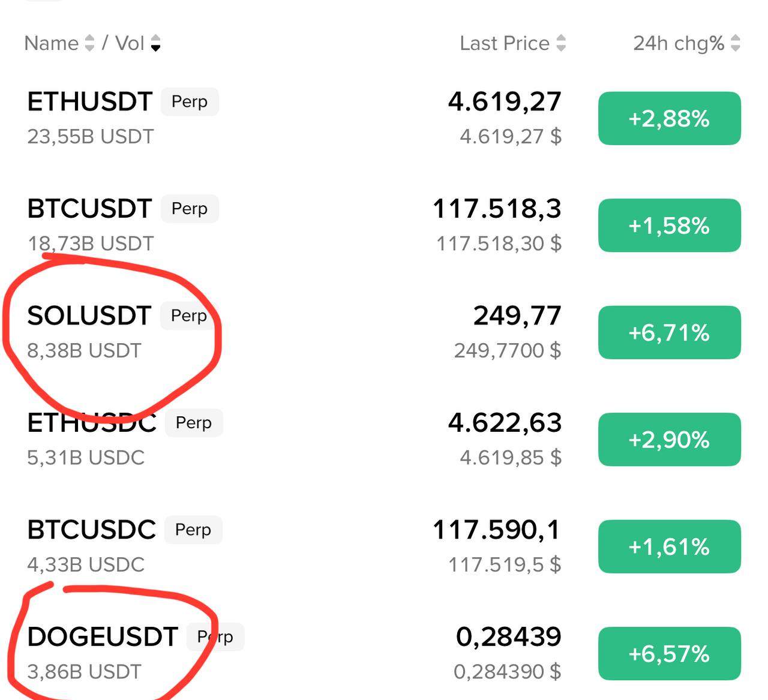Click the +2,90% green change button
Screen dimensions: 768x700
669,440
